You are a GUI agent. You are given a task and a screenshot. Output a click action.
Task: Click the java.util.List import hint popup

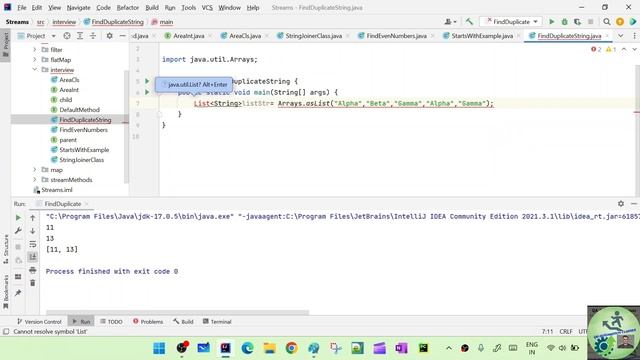coord(194,84)
